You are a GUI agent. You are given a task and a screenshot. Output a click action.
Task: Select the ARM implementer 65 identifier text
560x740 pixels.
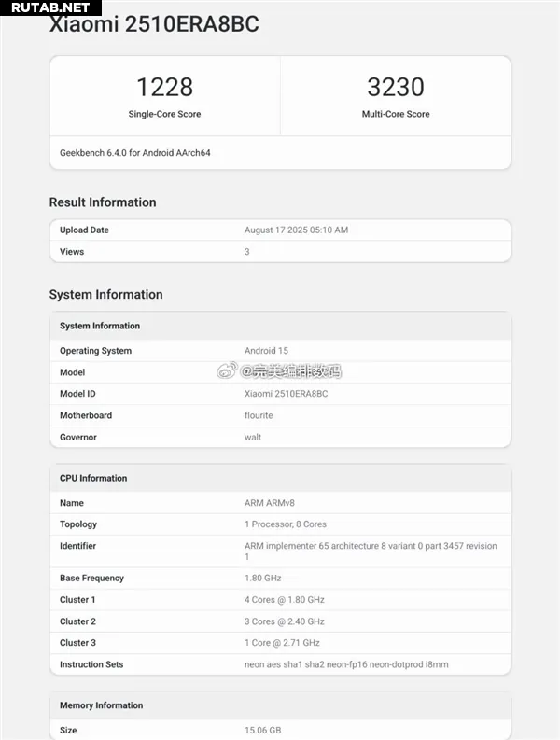(371, 552)
